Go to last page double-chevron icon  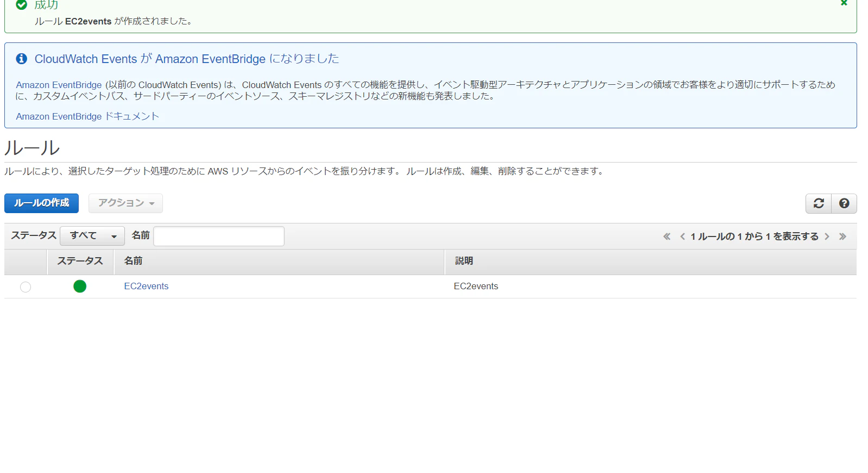842,236
